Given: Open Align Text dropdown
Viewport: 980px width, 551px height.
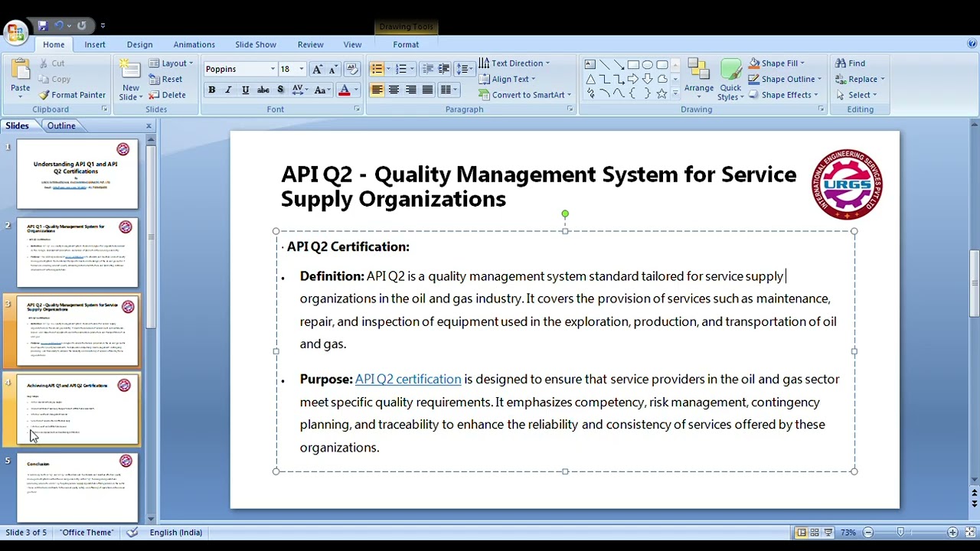Looking at the screenshot, I should (x=507, y=79).
